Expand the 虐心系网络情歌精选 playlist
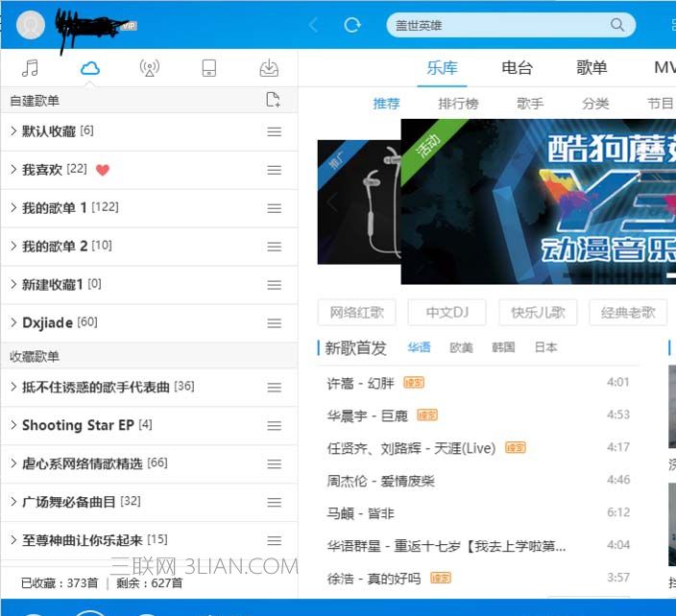676x616 pixels. coord(13,463)
